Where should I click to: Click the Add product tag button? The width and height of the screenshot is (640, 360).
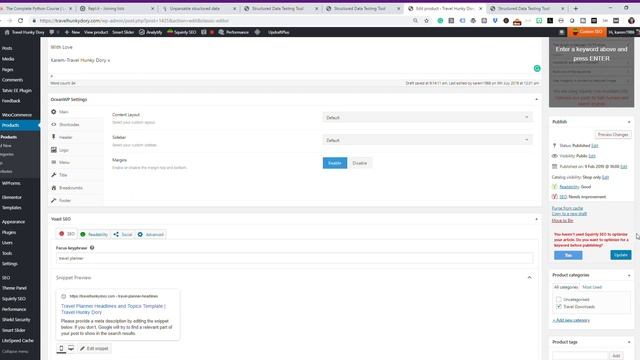click(616, 356)
